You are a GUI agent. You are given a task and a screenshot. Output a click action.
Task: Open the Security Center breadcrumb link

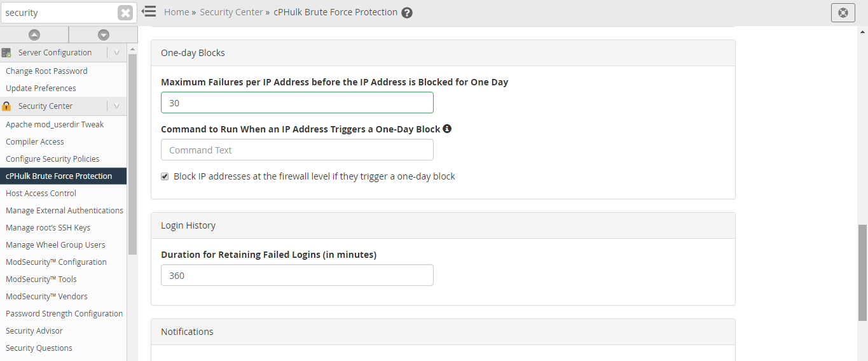231,12
